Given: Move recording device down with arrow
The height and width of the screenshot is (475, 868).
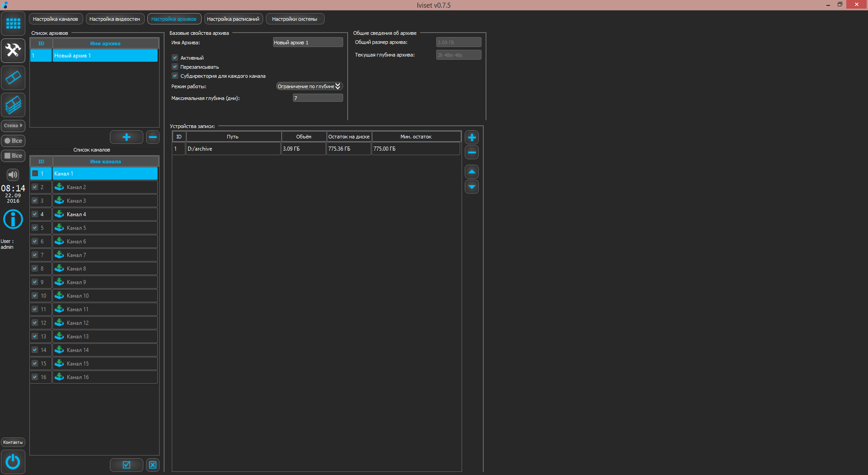Looking at the screenshot, I should click(x=472, y=186).
